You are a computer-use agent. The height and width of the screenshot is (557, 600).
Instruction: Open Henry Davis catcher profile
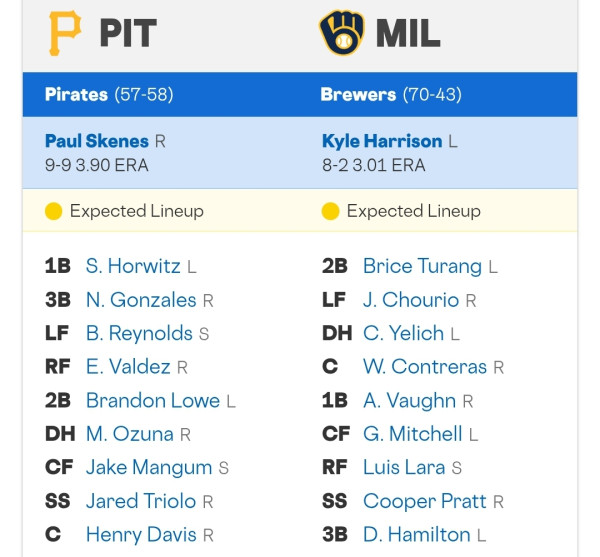[141, 535]
